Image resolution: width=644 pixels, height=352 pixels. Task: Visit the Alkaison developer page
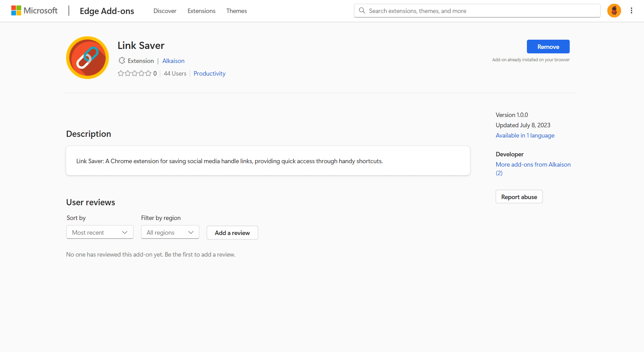173,61
